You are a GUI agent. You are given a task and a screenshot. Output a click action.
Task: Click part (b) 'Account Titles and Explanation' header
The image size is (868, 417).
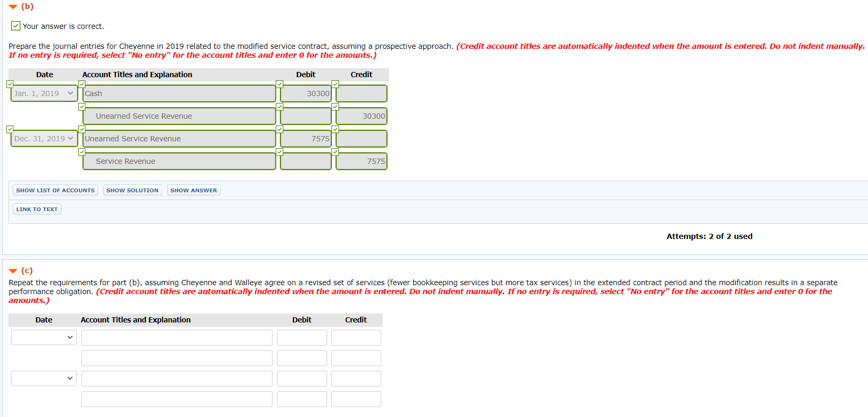click(137, 75)
